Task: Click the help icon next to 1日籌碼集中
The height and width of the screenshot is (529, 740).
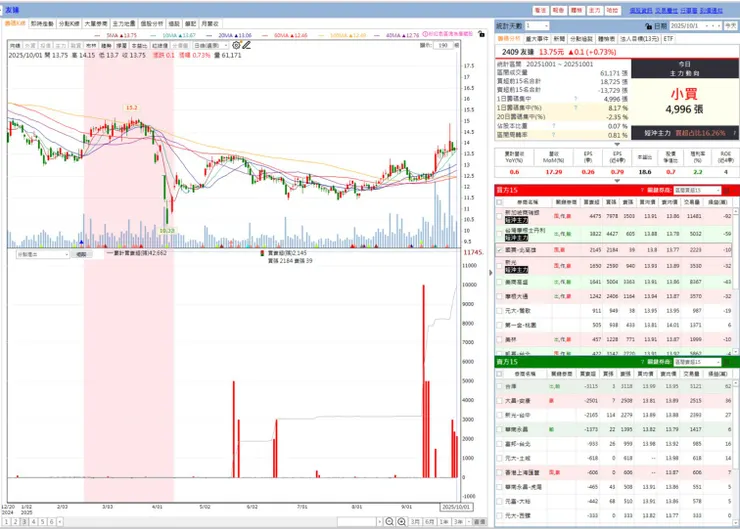Action: (575, 99)
